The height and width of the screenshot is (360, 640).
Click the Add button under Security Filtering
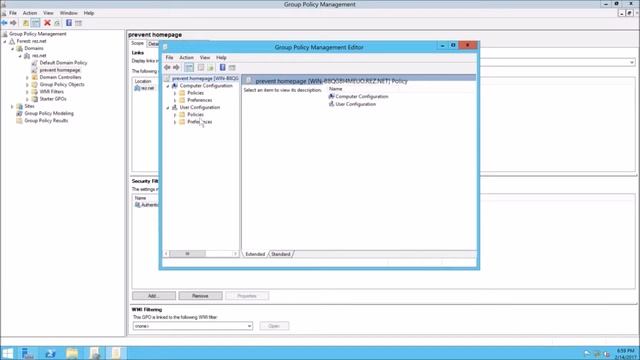point(154,296)
